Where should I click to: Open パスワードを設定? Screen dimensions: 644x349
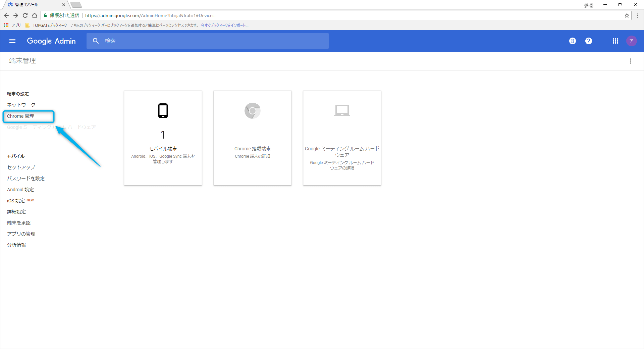26,179
